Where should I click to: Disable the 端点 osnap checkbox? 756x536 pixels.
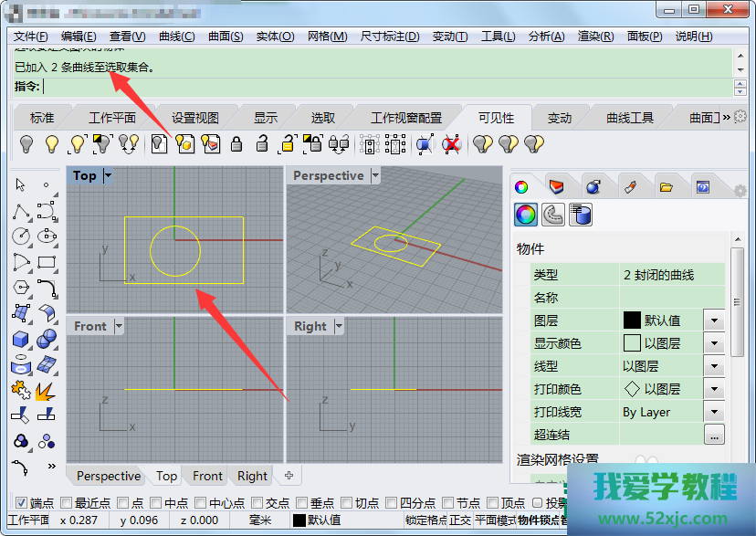pyautogui.click(x=21, y=502)
